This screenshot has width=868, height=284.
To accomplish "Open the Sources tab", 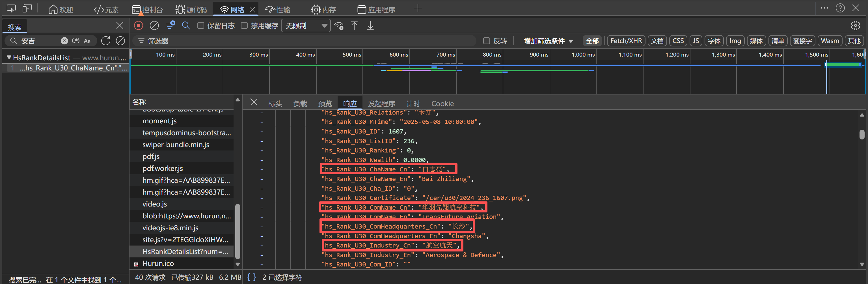I will (x=191, y=10).
